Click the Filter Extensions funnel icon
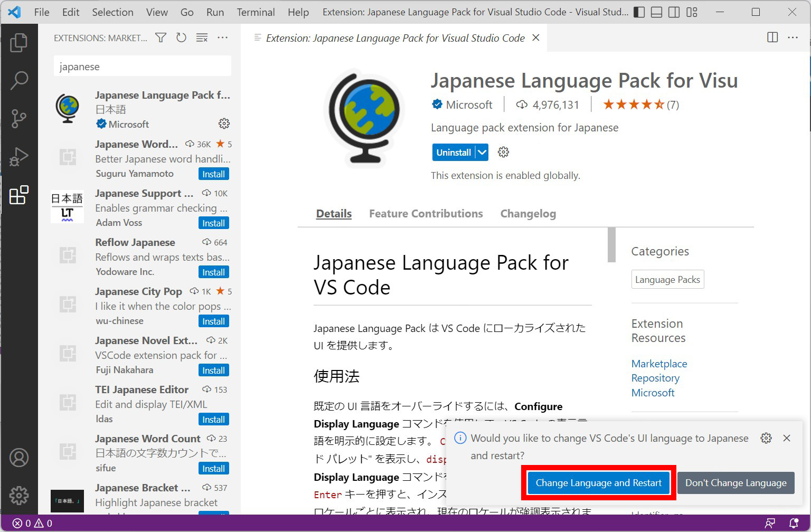The image size is (811, 532). tap(161, 37)
